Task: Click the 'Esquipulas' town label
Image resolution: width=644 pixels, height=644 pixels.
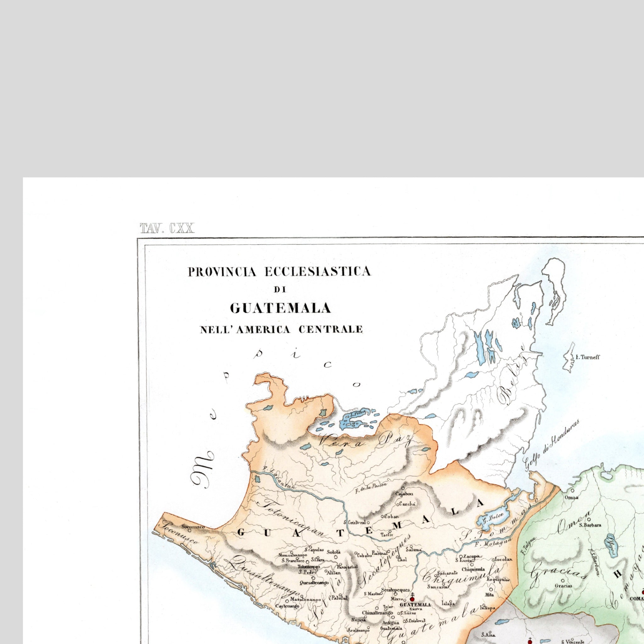Action: point(498,580)
